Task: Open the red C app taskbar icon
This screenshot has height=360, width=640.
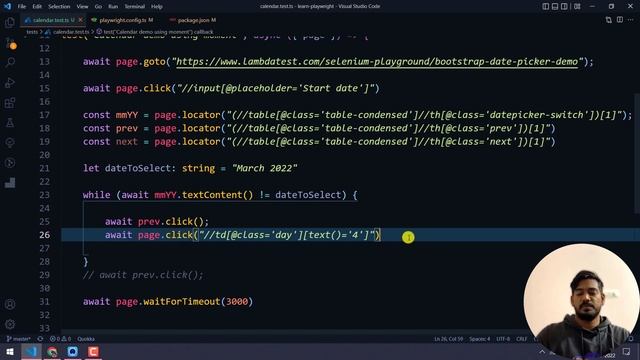Action: (93, 351)
